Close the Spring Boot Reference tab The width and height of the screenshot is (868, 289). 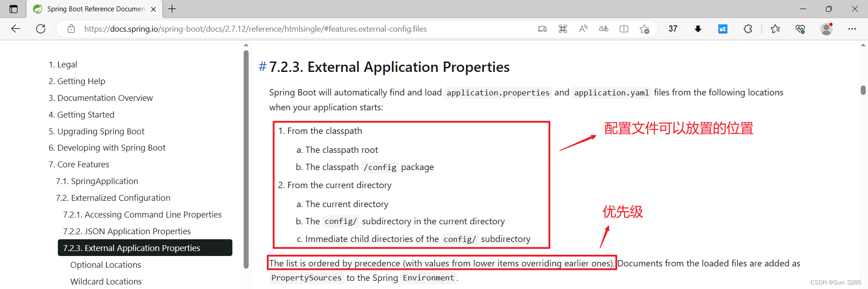click(153, 9)
